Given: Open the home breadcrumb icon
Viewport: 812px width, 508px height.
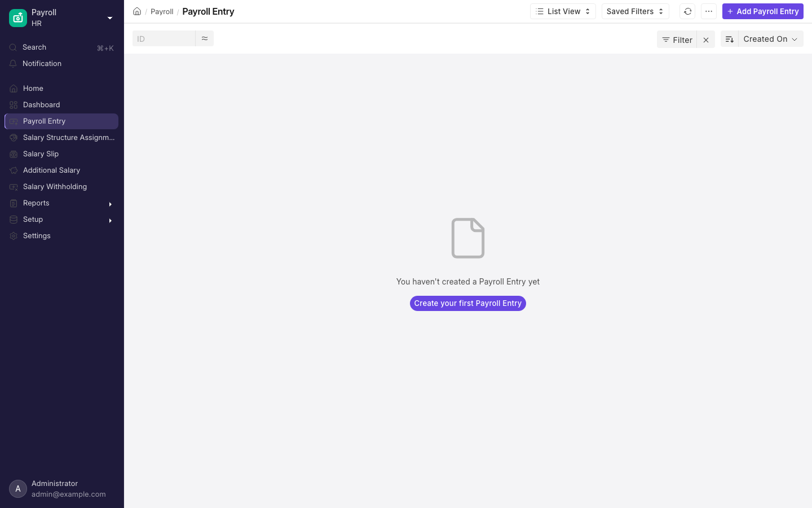Looking at the screenshot, I should 137,11.
